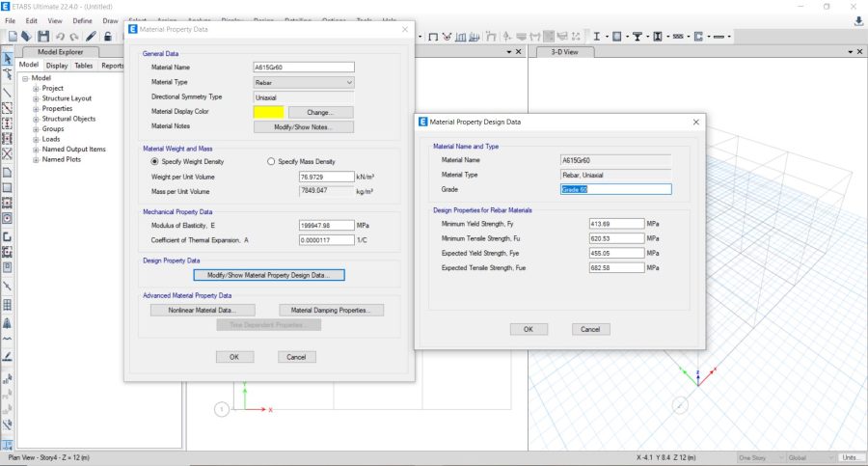Screen dimensions: 868x466
Task: Open the Material Type dropdown
Action: [304, 83]
